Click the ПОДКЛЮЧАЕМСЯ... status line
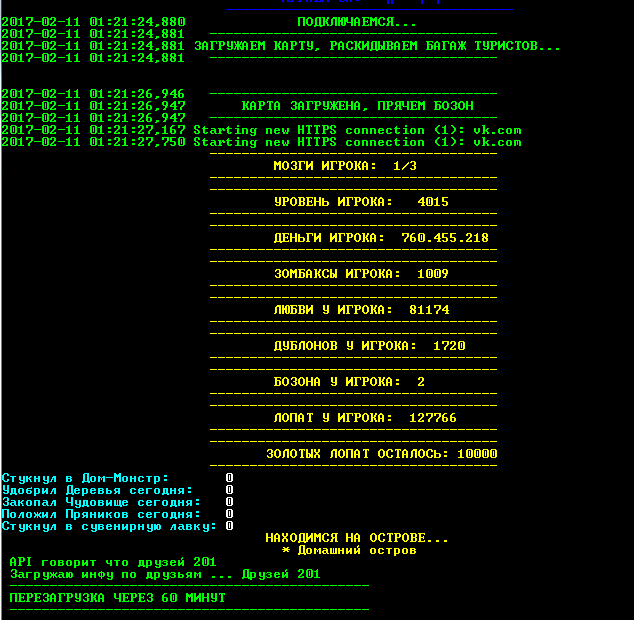634x620 pixels. click(x=357, y=22)
